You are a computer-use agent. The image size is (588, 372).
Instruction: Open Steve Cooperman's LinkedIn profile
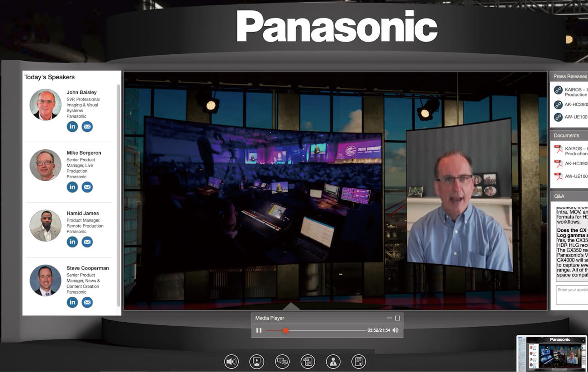click(x=72, y=302)
